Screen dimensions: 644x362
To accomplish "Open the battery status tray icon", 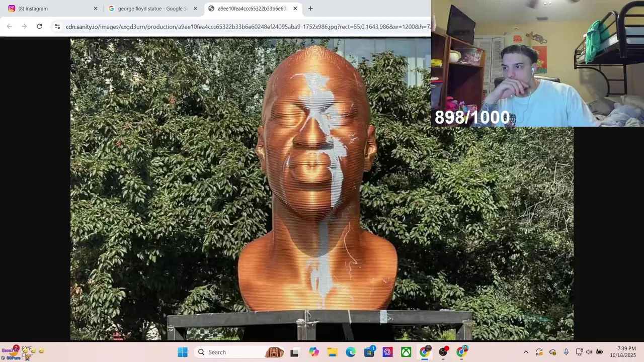I will (x=600, y=352).
